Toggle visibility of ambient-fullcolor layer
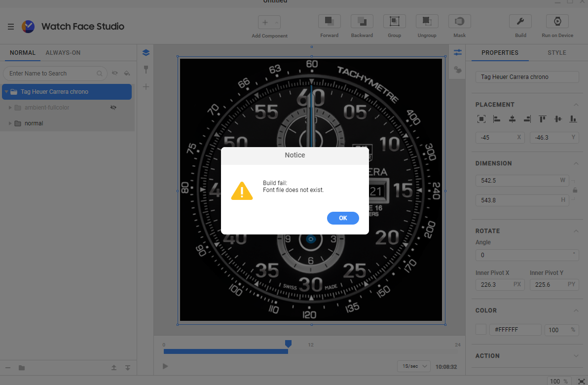 coord(113,108)
